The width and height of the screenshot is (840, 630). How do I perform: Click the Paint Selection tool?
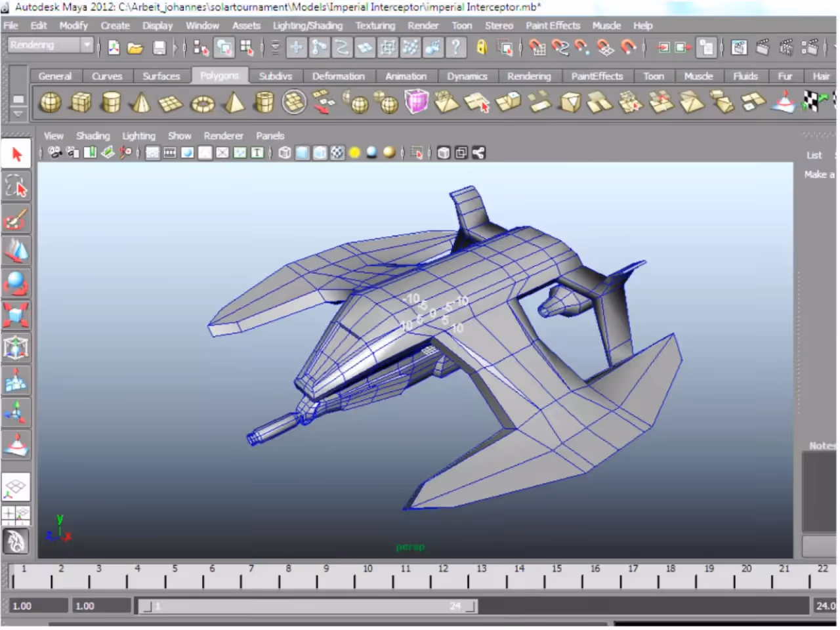pos(16,219)
